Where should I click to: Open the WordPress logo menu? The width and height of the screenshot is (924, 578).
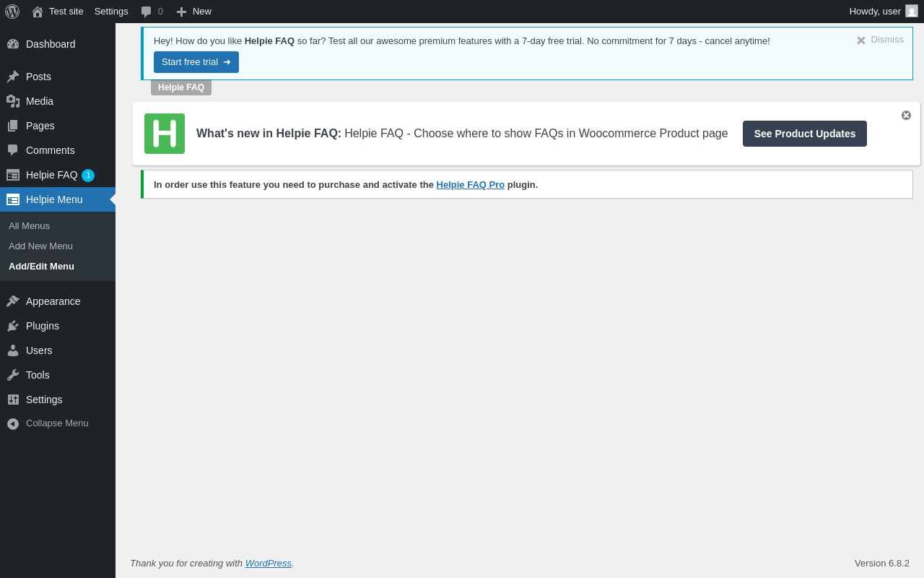[x=12, y=12]
